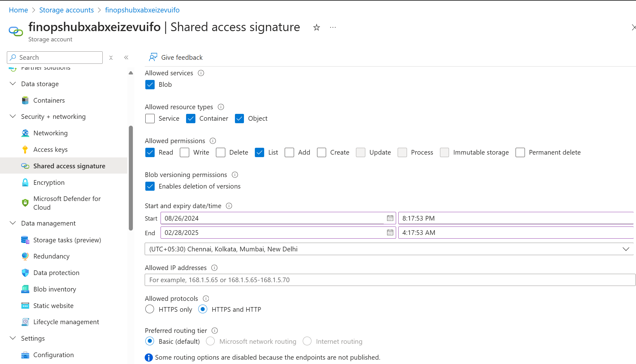Open the time zone dropdown

[389, 249]
